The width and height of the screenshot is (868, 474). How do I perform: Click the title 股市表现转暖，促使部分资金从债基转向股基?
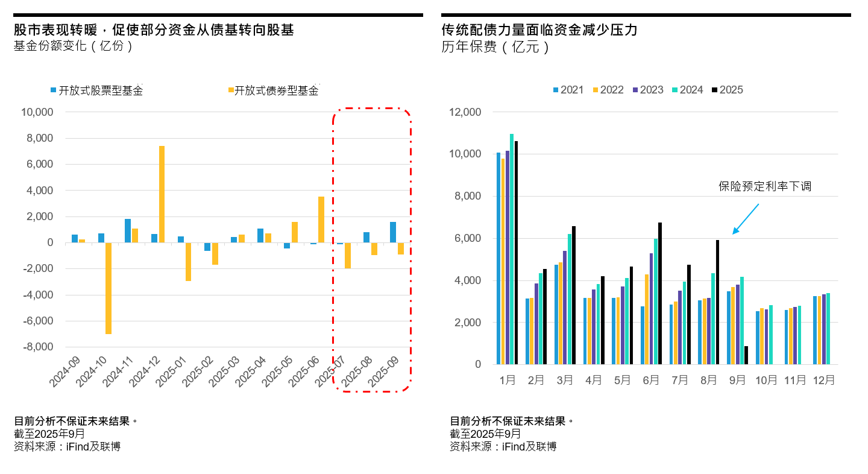coord(154,30)
